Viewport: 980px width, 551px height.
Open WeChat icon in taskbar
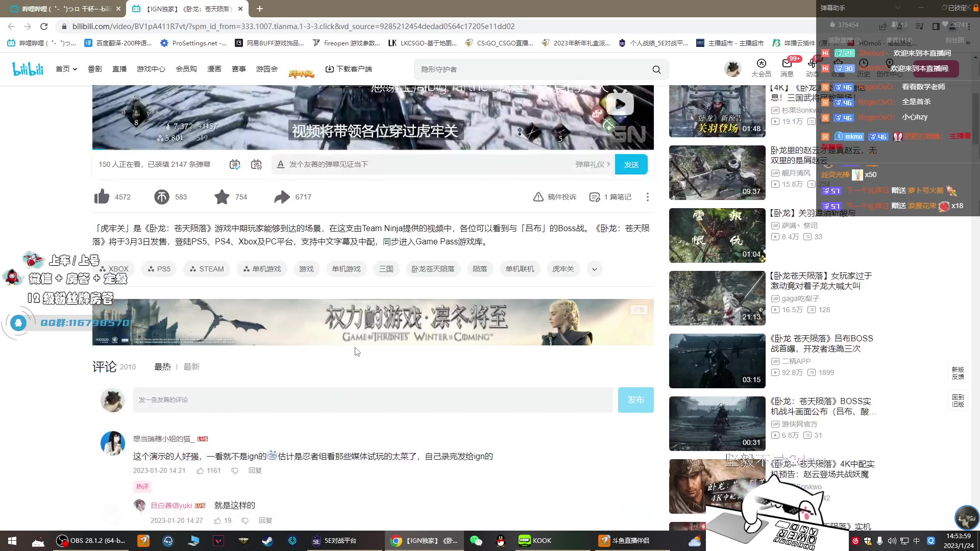pyautogui.click(x=476, y=541)
